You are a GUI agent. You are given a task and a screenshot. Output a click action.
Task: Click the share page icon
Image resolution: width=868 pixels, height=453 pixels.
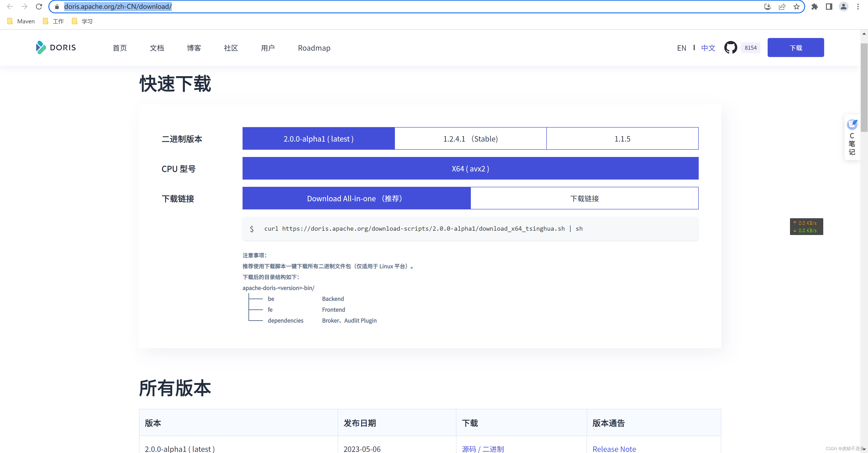point(782,6)
